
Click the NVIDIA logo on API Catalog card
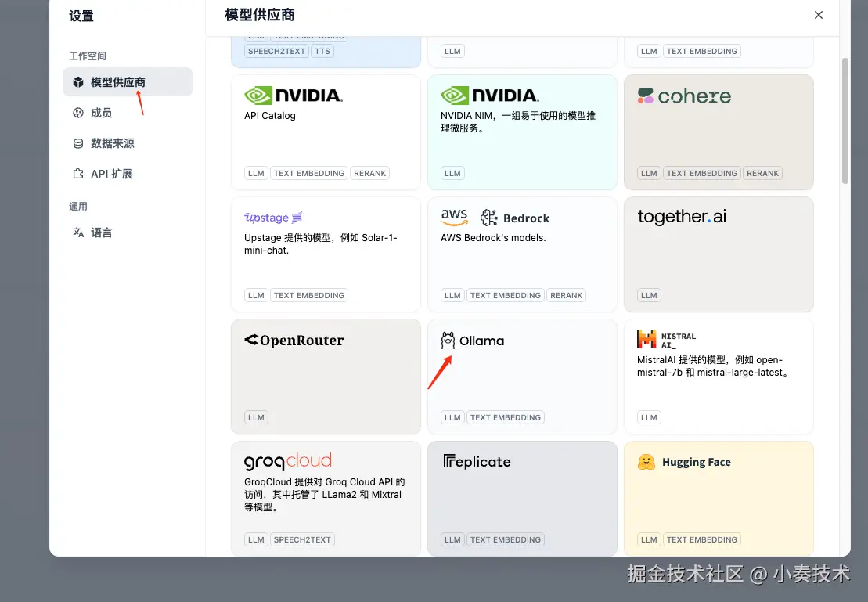point(294,96)
